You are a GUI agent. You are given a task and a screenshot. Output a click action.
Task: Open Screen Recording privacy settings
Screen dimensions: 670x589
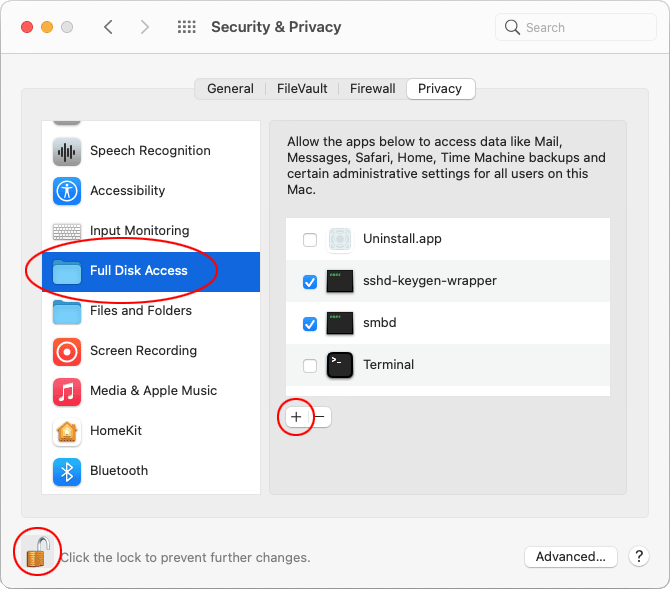pos(151,351)
